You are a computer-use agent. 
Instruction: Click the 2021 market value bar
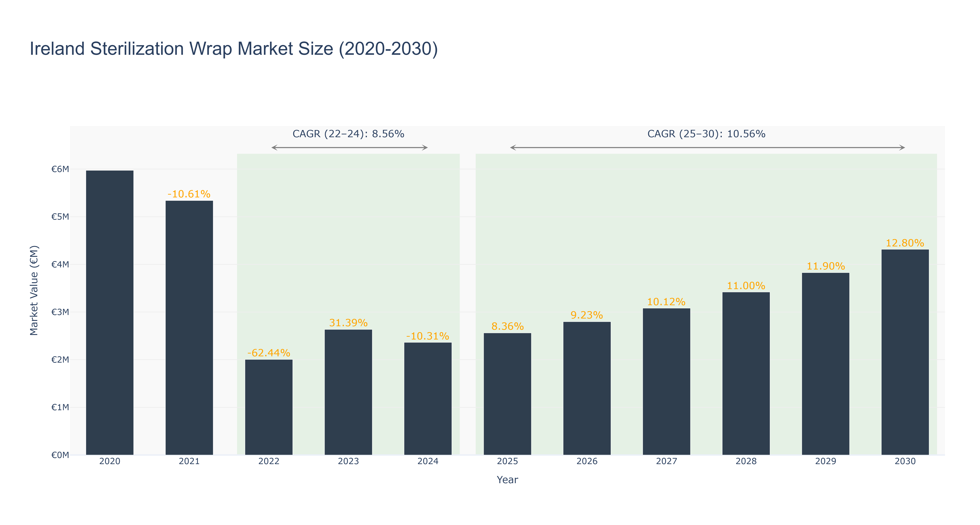[189, 328]
